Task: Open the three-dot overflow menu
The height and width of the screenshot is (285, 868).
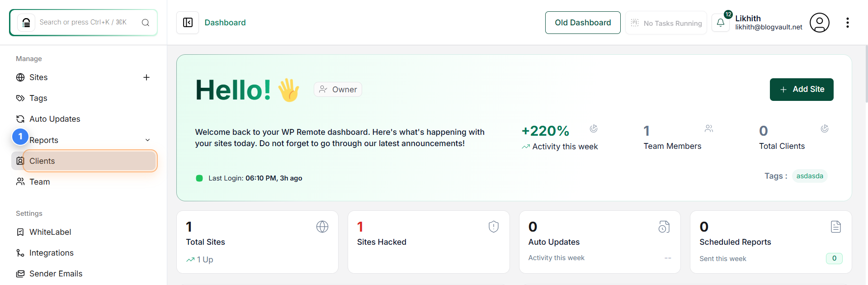Action: coord(848,22)
